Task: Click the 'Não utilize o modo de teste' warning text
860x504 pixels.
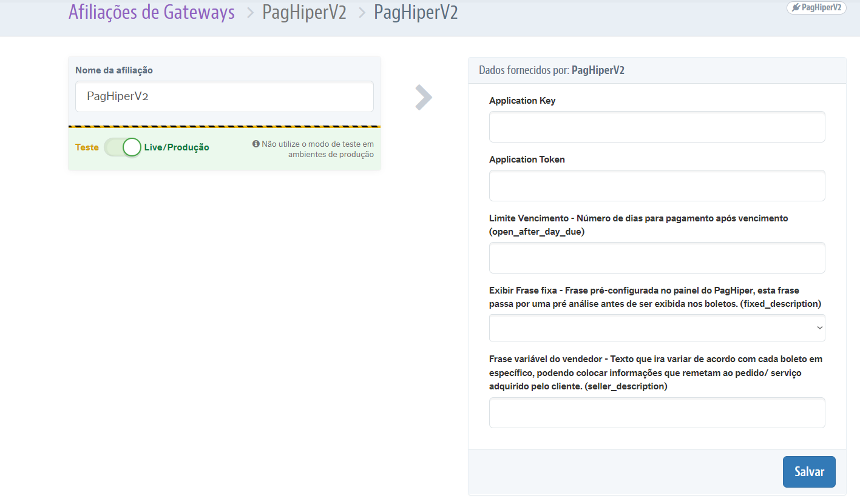Action: 317,149
